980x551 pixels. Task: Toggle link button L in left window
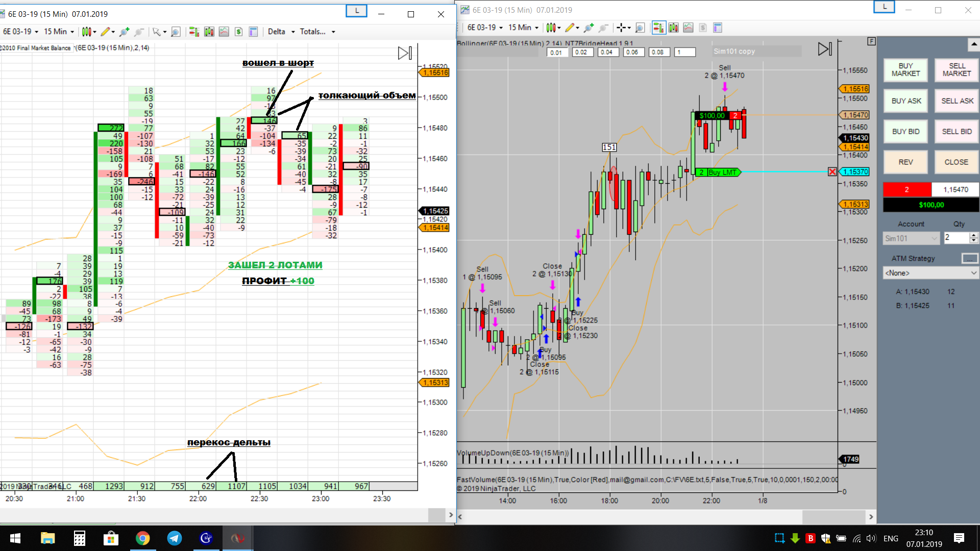356,11
